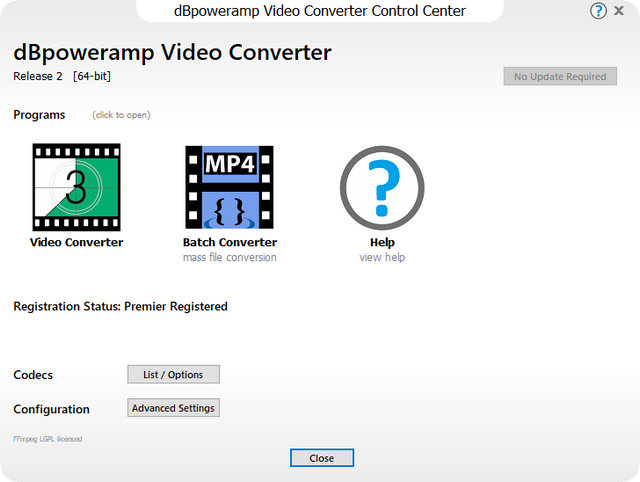Screen dimensions: 640x482
Task: Open the Advanced Settings configuration button
Action: [173, 408]
